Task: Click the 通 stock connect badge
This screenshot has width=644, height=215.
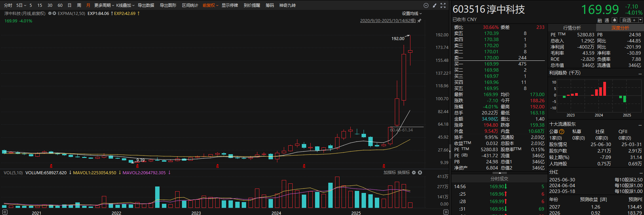Action: 607,20
